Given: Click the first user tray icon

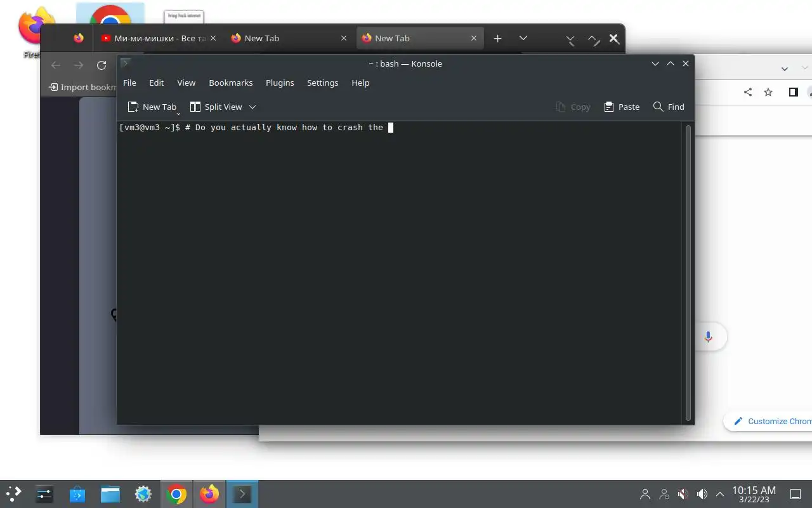Looking at the screenshot, I should coord(645,494).
